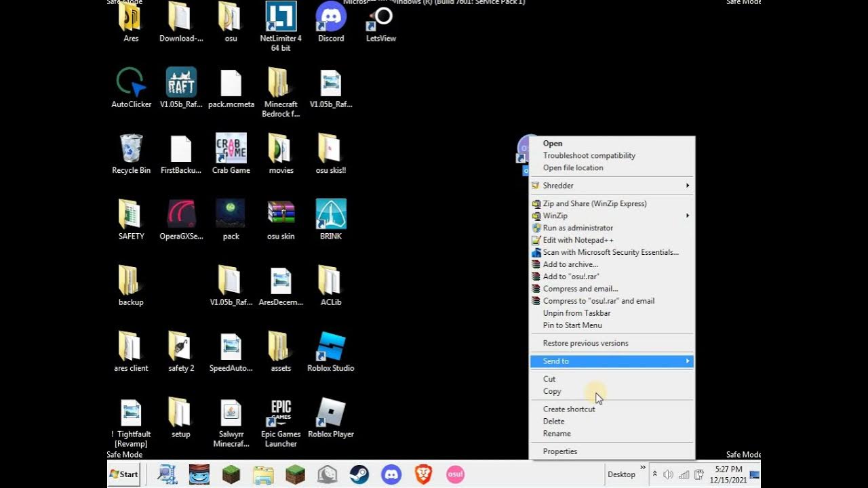Choose Open in the context menu
Viewport: 868px width, 488px height.
553,144
